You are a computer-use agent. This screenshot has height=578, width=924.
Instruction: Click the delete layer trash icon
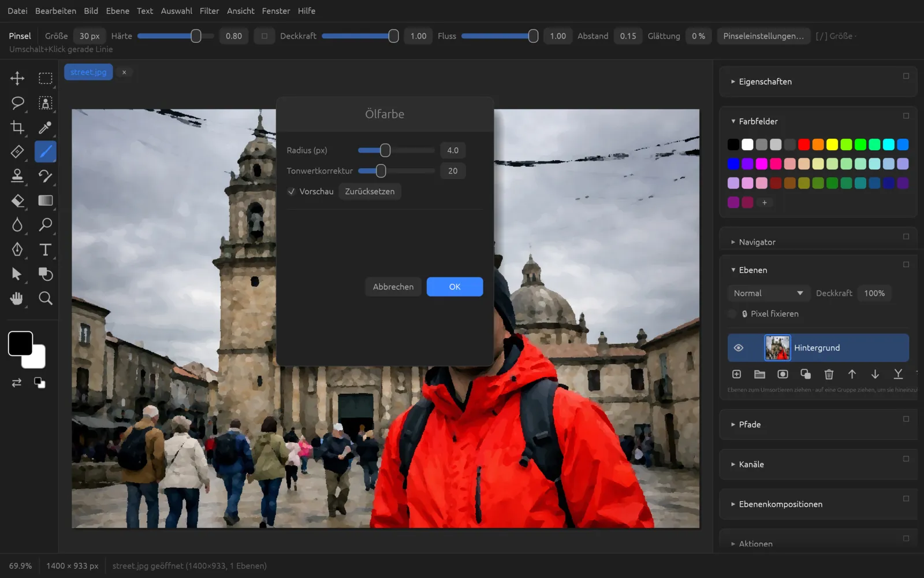[x=829, y=375]
